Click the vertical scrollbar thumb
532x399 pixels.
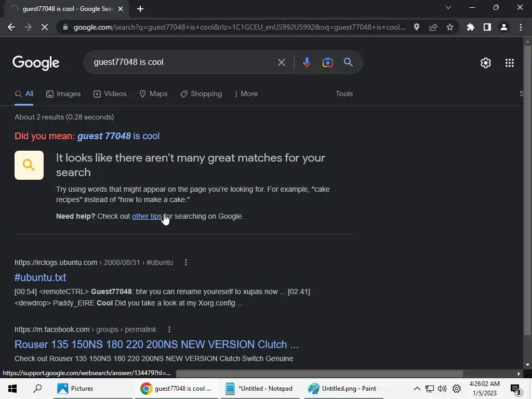coord(527,190)
